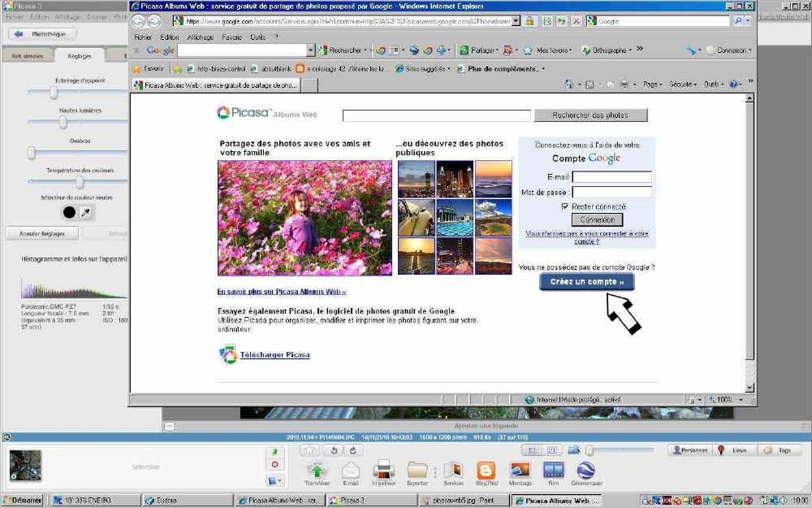Click the Démarrer start button

tap(22, 500)
